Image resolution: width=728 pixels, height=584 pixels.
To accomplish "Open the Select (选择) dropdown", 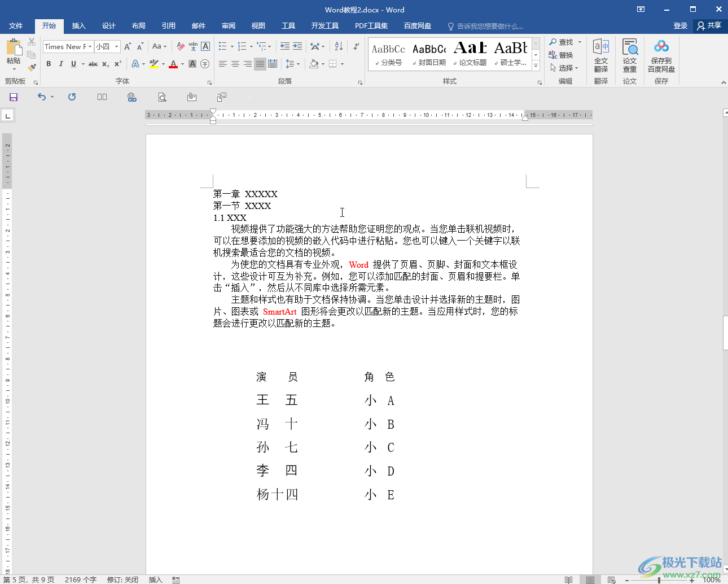I will click(564, 68).
